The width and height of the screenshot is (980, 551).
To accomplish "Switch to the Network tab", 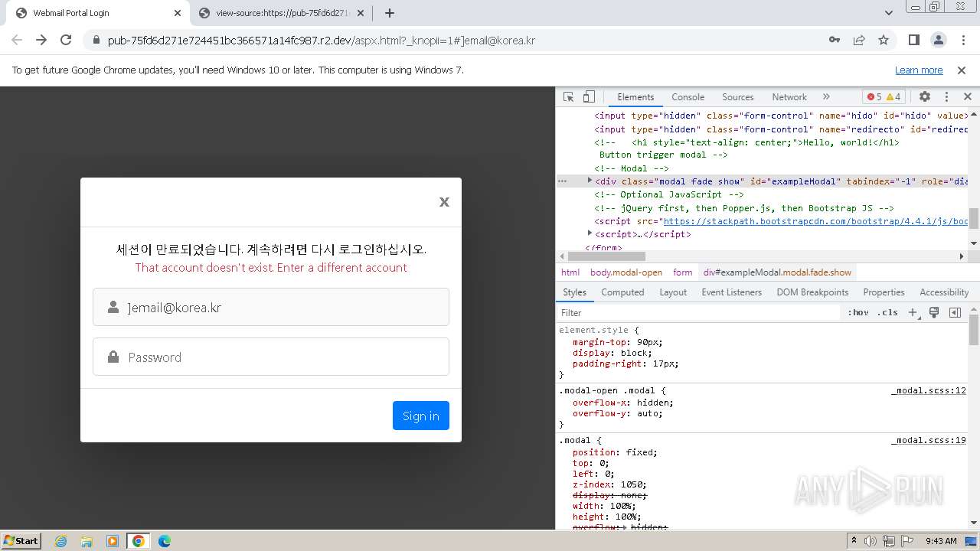I will point(789,97).
